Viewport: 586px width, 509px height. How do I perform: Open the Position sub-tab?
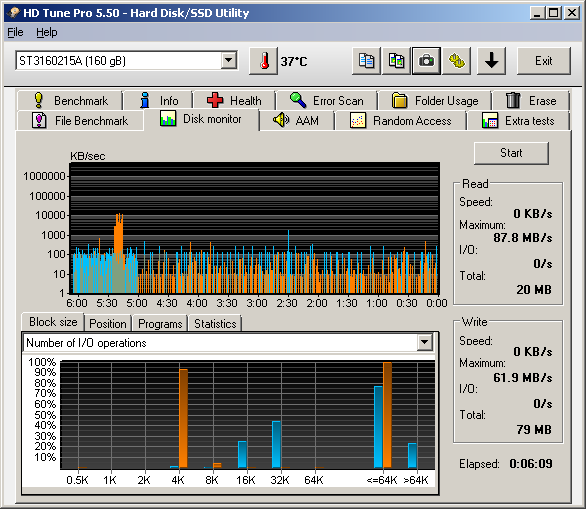(x=108, y=323)
